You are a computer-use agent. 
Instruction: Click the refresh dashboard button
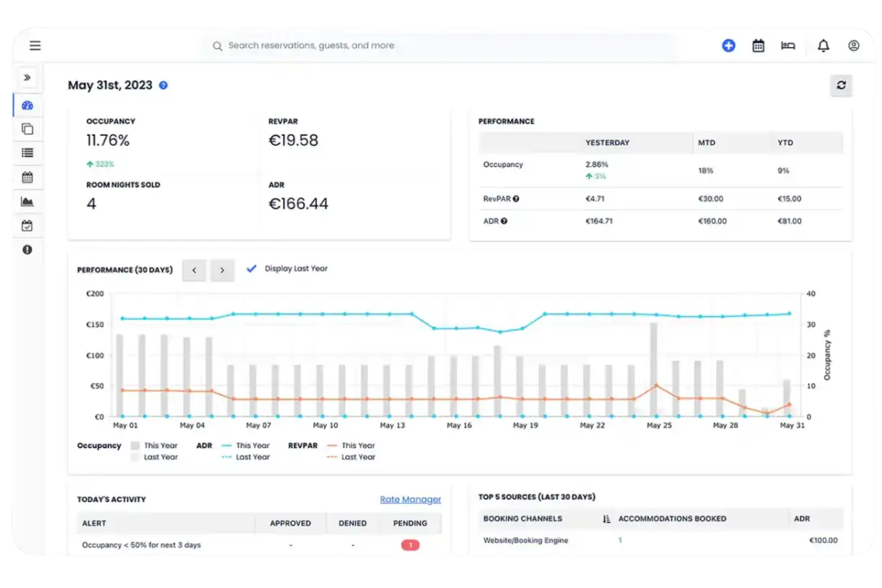[x=841, y=85]
